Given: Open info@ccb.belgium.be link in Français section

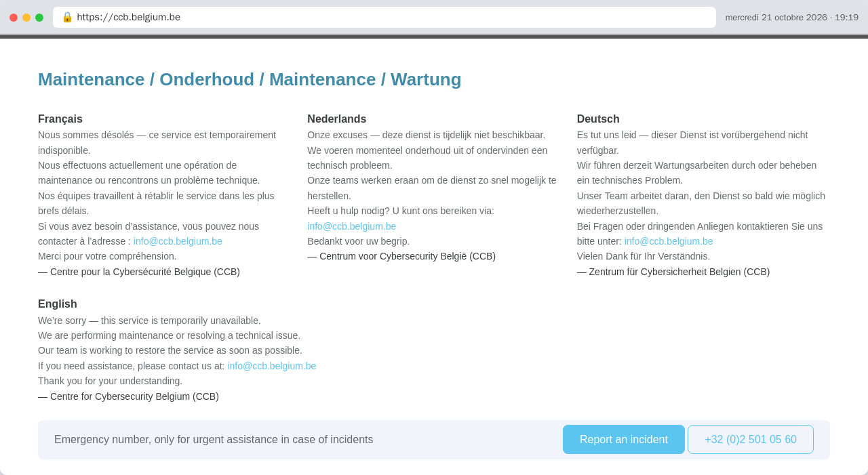Looking at the screenshot, I should 178,241.
